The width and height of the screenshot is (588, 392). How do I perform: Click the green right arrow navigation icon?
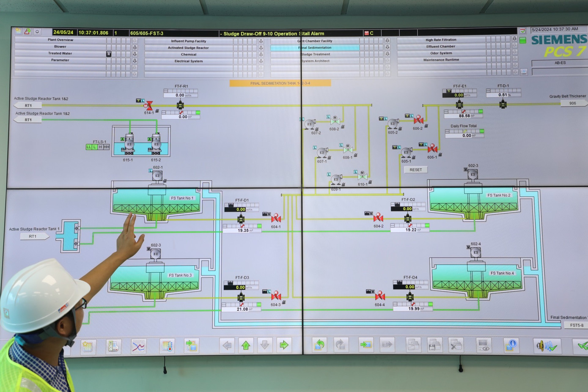point(284,345)
